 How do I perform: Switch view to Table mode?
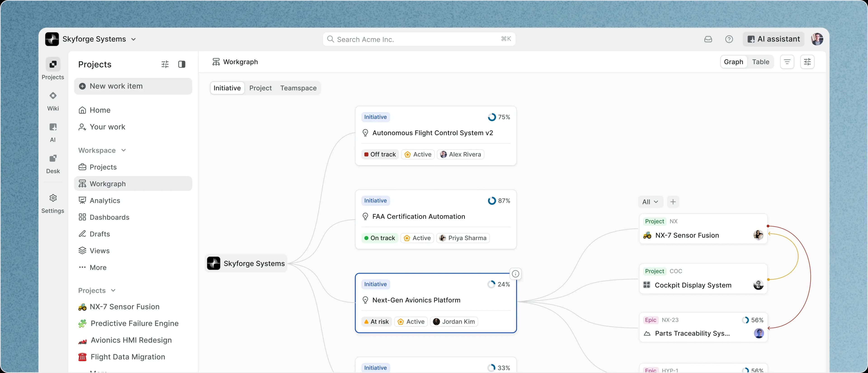(760, 62)
